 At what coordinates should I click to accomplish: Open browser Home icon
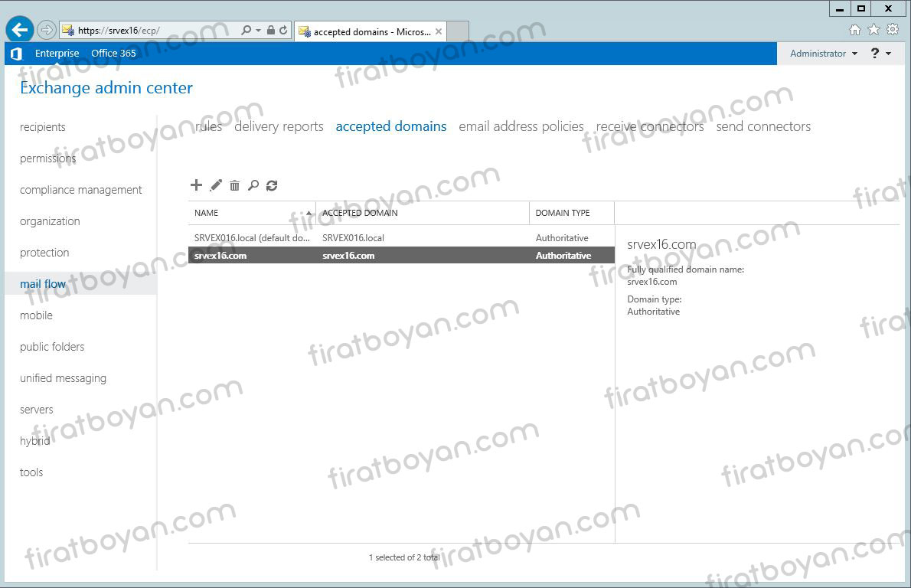point(854,30)
